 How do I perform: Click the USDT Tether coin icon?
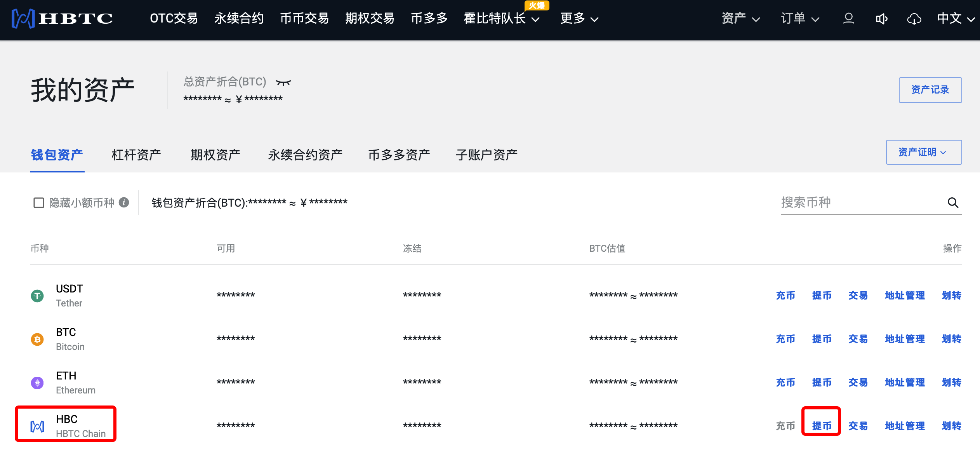[x=37, y=296]
